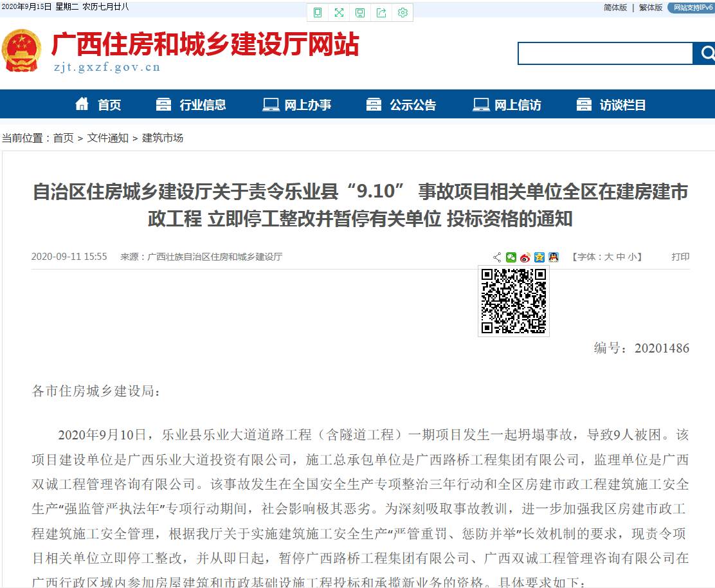Open 访谈栏目 navigation item
Image resolution: width=715 pixels, height=588 pixels.
623,105
